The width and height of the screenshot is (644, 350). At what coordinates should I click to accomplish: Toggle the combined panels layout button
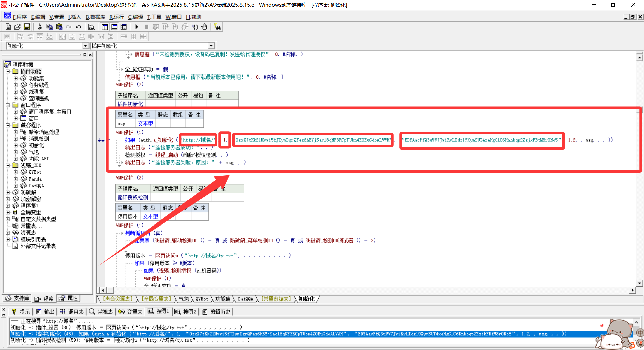[x=124, y=27]
